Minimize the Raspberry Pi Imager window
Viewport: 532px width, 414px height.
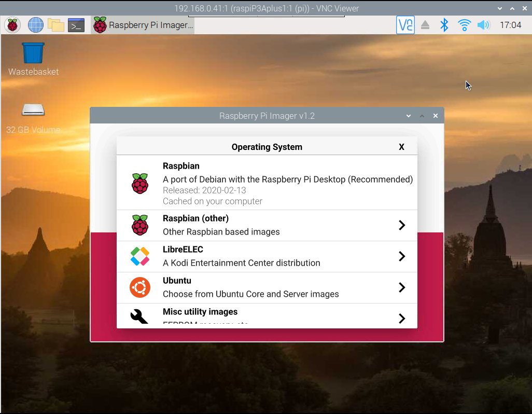click(x=409, y=116)
